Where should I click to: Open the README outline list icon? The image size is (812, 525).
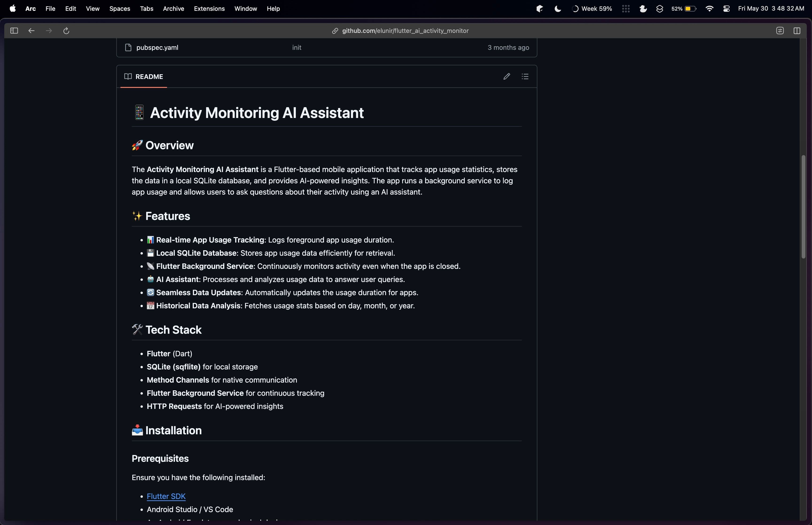tap(525, 76)
